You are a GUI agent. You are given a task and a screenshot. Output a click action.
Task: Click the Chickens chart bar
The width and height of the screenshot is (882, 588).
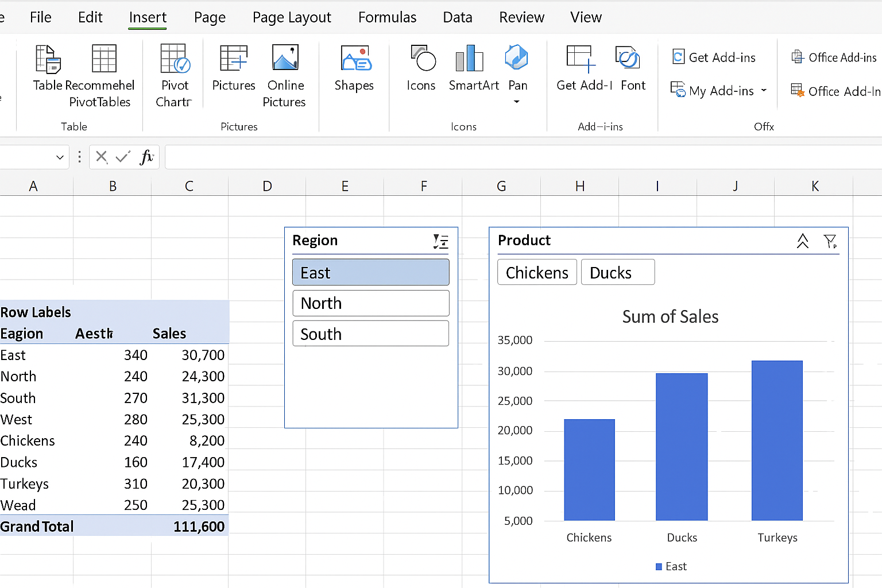pos(590,470)
